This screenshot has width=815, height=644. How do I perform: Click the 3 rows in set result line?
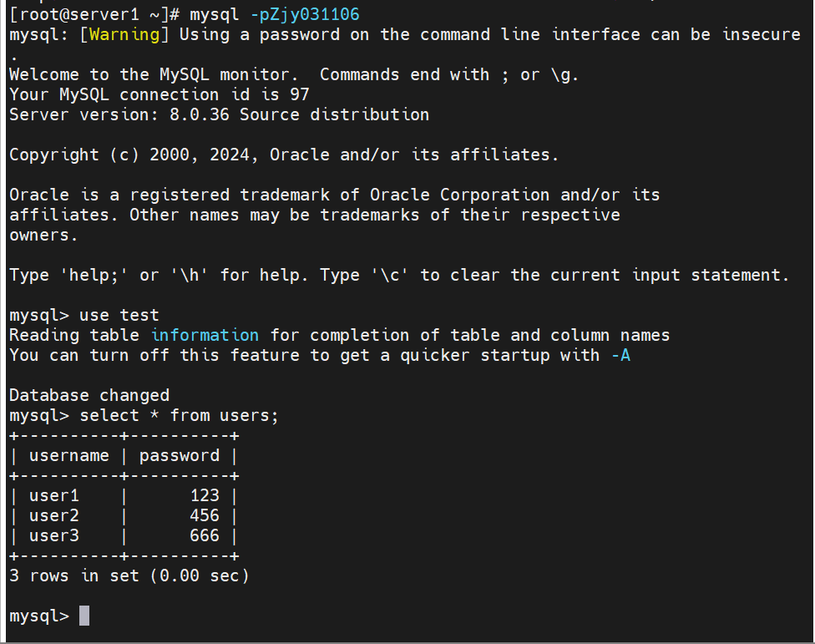(x=129, y=576)
